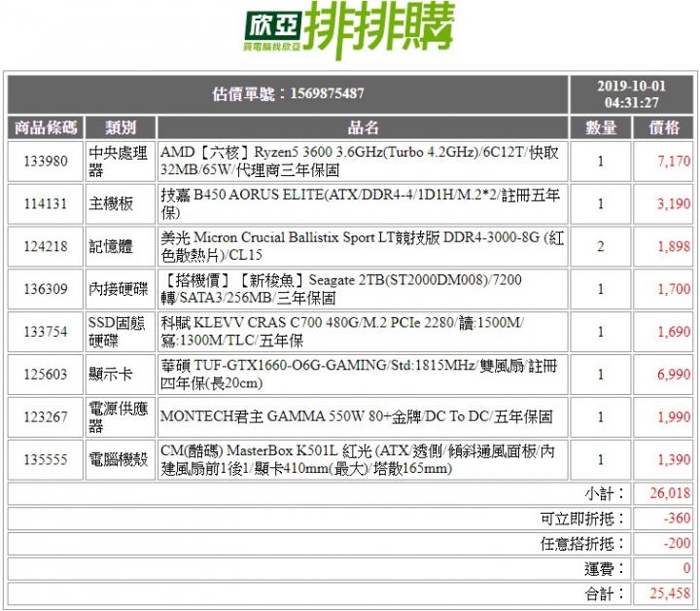Click the 品名 column header

pos(363,127)
